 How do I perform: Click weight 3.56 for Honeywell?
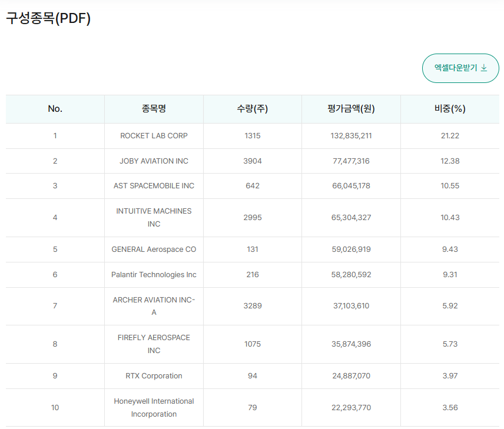point(450,408)
